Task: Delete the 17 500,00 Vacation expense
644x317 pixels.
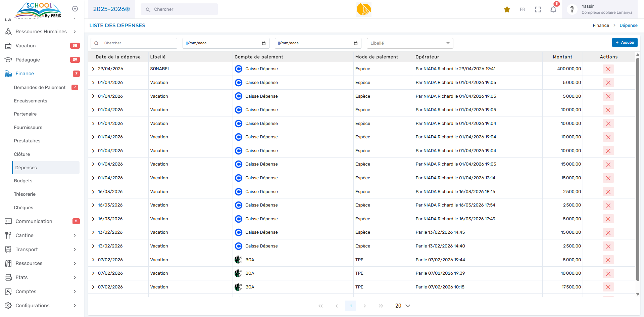Action: tap(608, 287)
